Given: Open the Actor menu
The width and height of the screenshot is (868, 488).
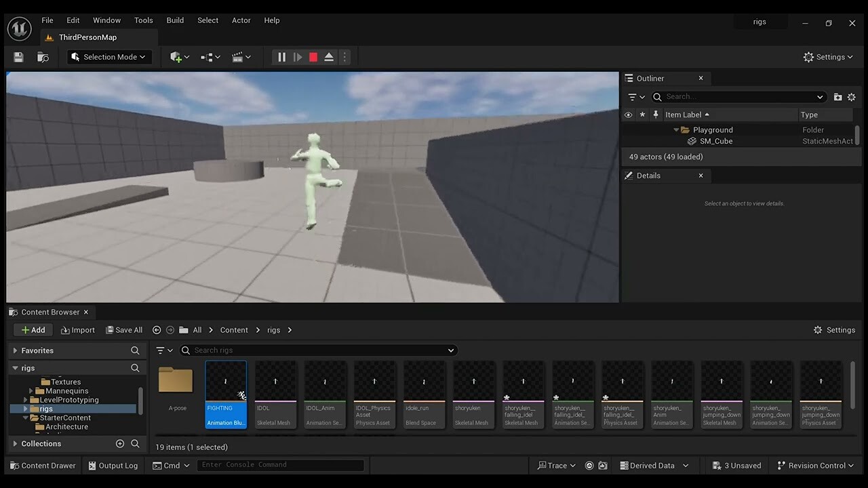Looking at the screenshot, I should [241, 20].
